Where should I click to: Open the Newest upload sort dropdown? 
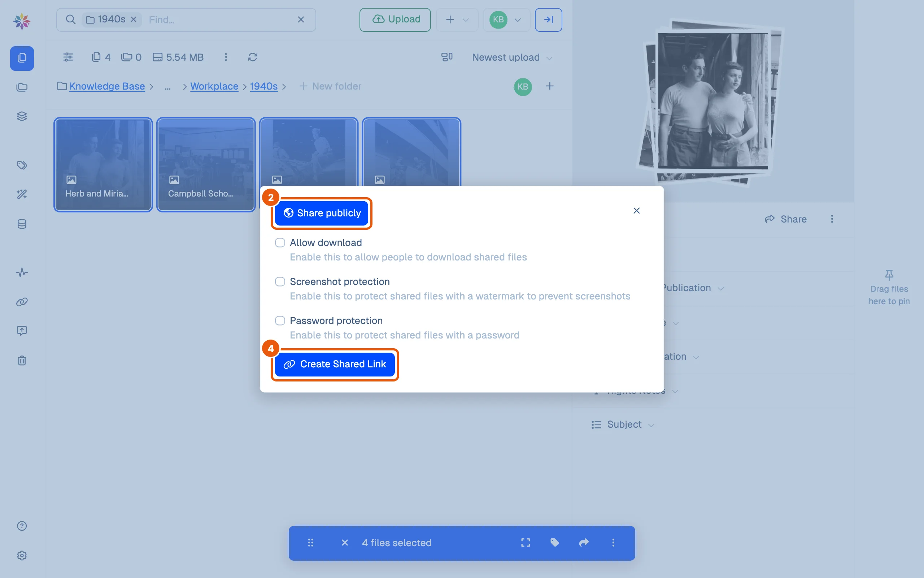coord(512,57)
